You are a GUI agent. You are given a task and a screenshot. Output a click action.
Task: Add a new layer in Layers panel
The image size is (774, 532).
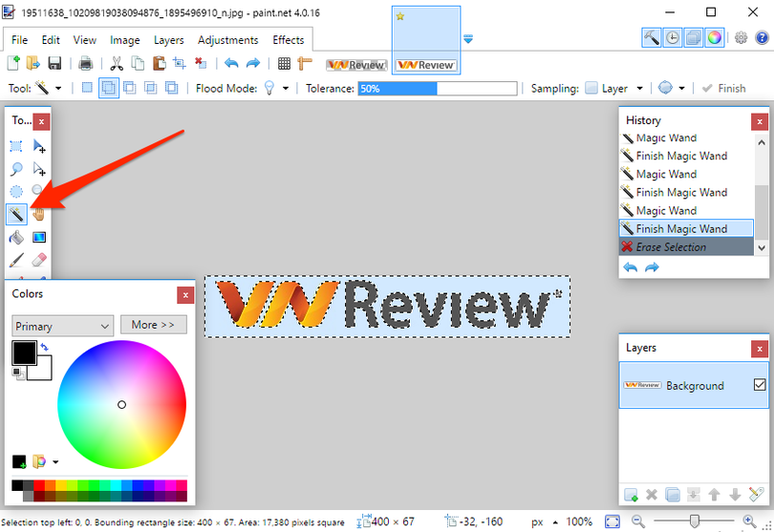point(631,495)
